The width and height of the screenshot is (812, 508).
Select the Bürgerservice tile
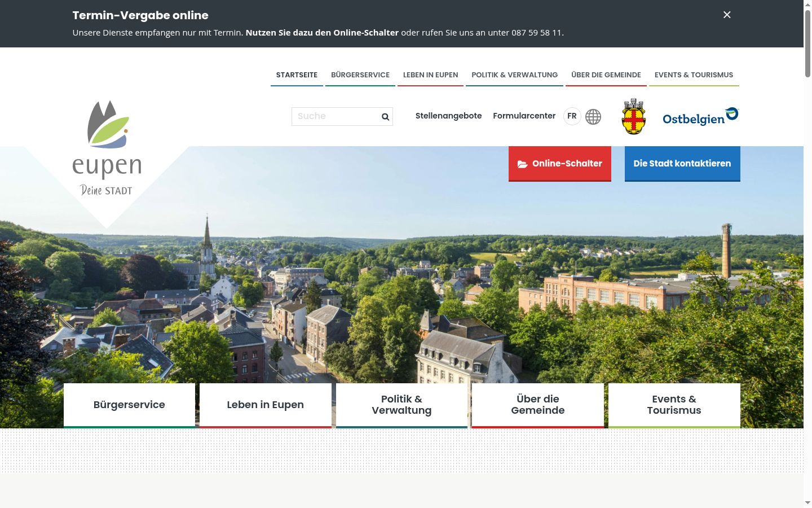pyautogui.click(x=129, y=405)
